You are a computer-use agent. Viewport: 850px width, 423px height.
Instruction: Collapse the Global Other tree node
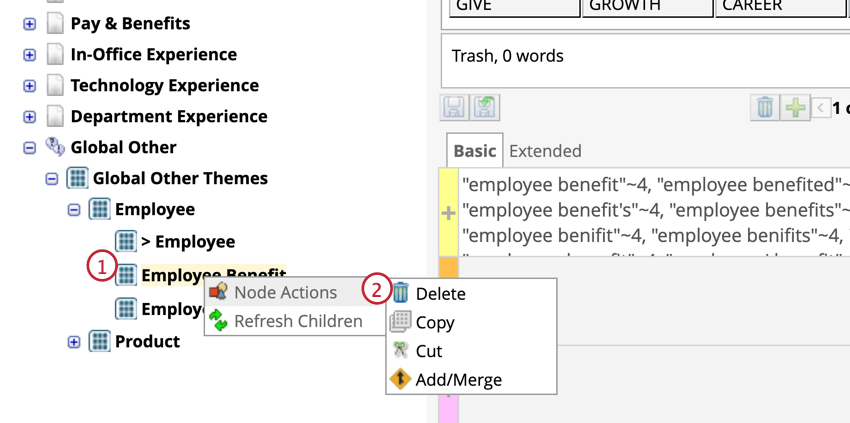point(29,148)
